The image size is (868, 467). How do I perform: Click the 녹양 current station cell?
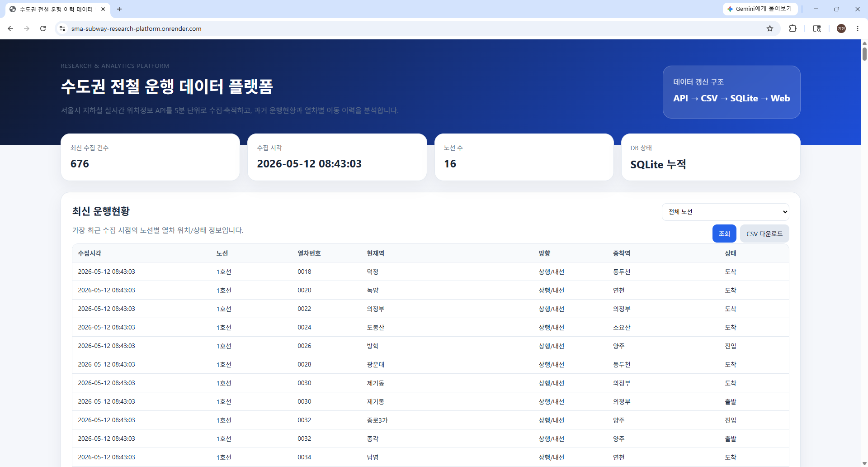tap(373, 291)
